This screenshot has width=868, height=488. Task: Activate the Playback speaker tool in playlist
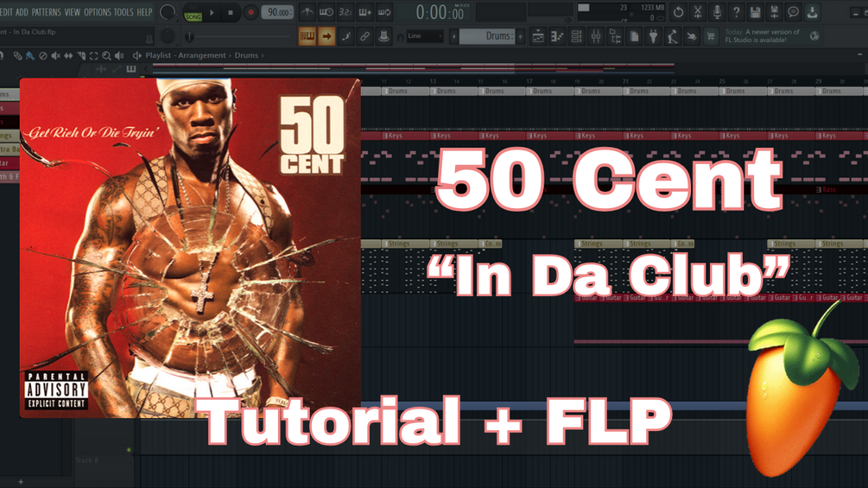[x=119, y=55]
